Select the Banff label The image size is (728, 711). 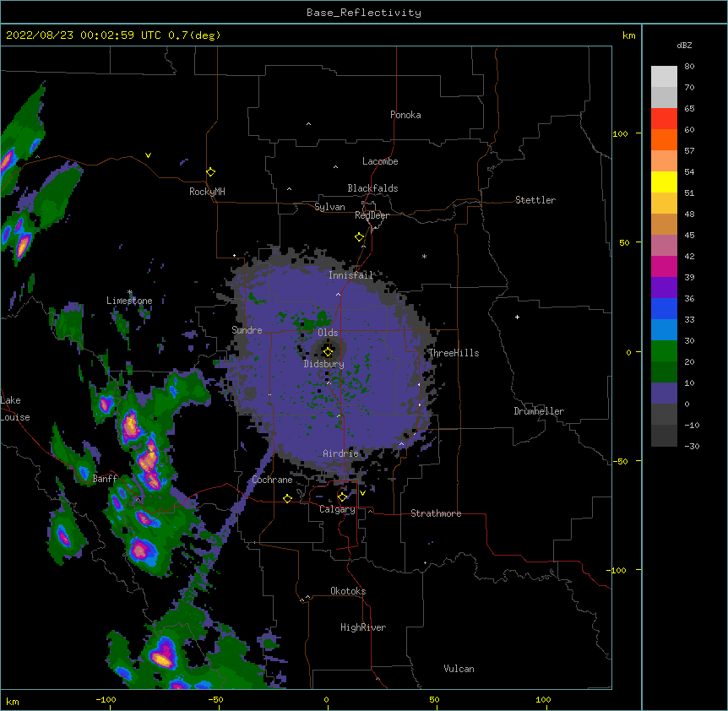(x=105, y=479)
